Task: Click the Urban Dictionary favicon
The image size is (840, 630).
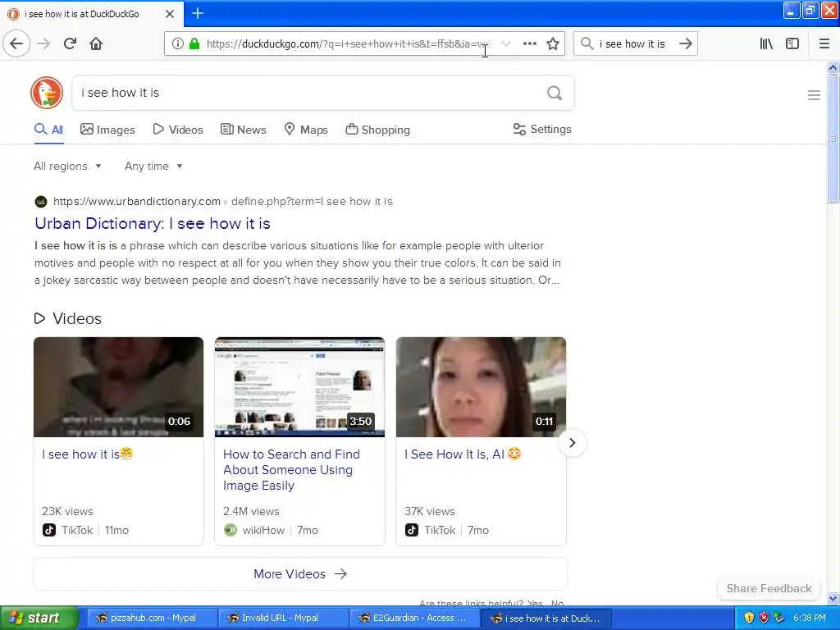Action: pyautogui.click(x=41, y=202)
